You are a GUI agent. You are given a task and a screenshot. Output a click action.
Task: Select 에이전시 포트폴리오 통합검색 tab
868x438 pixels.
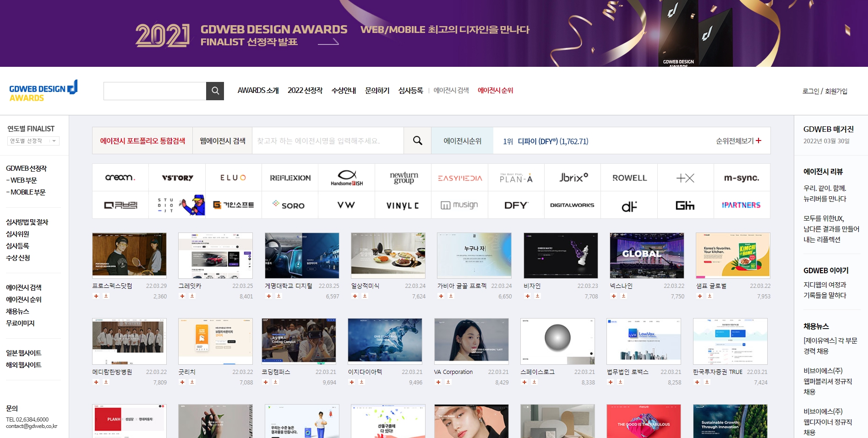pyautogui.click(x=142, y=141)
